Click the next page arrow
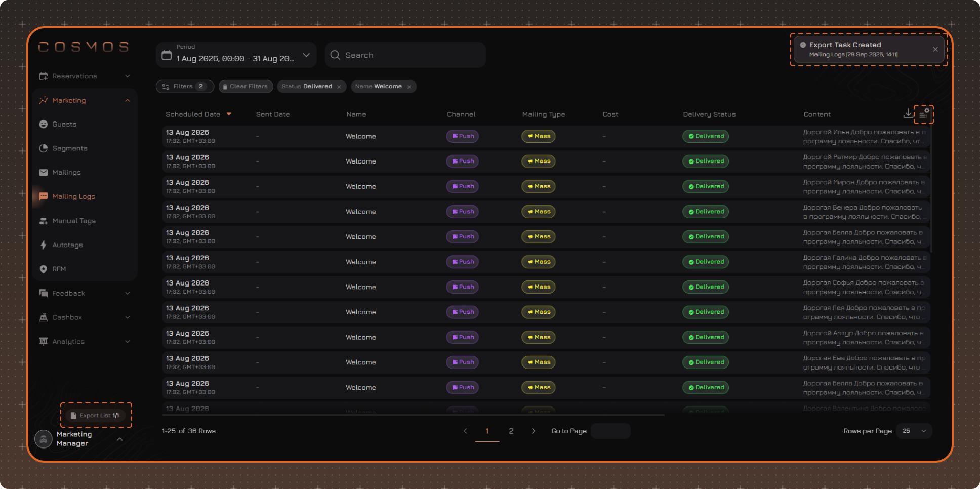 [x=533, y=431]
